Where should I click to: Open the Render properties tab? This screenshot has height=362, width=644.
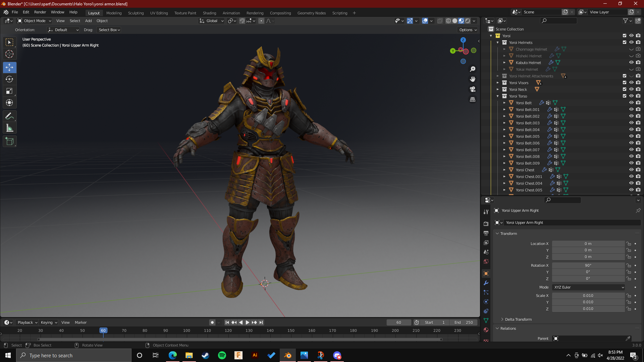pos(486,224)
